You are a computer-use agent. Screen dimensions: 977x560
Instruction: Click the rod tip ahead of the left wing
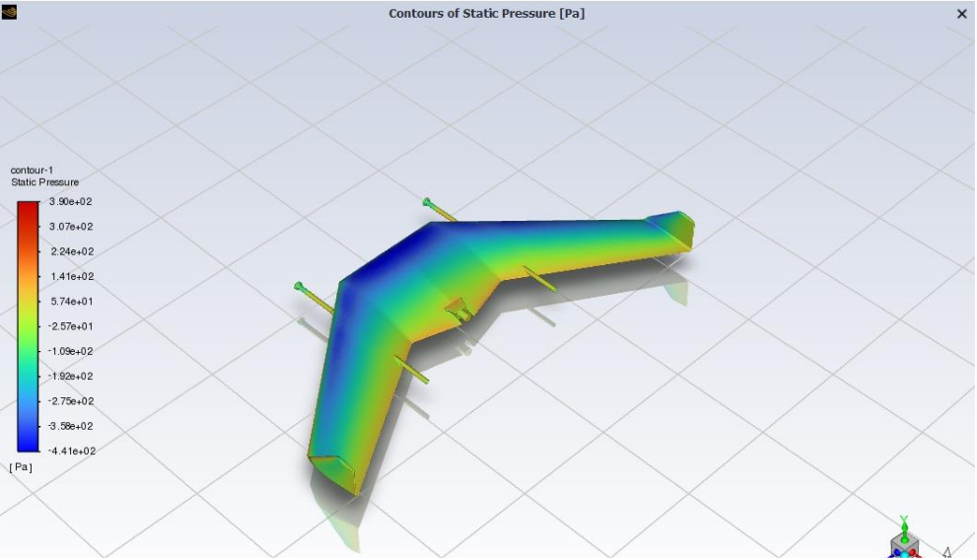pos(300,287)
